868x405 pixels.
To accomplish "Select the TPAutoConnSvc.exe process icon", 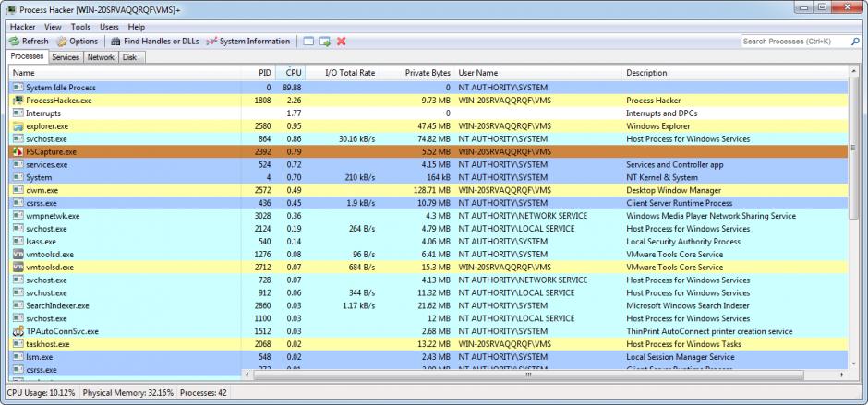I will click(x=18, y=331).
